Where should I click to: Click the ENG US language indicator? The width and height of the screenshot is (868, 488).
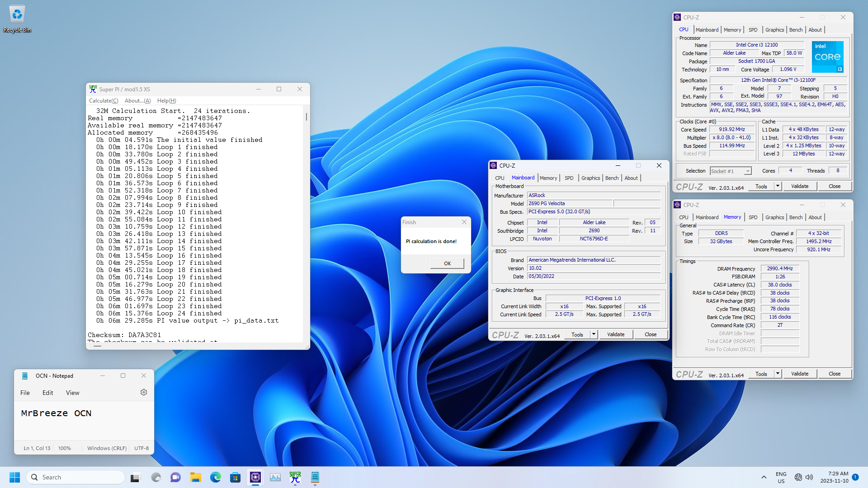click(781, 477)
